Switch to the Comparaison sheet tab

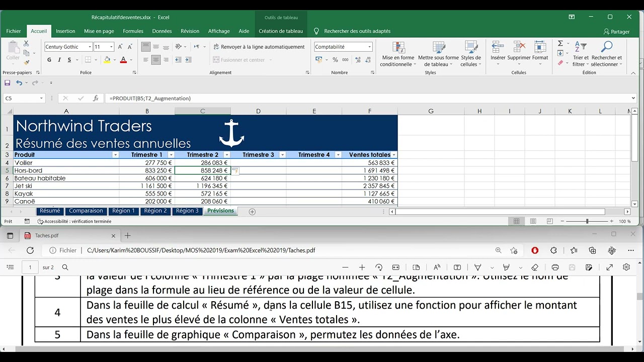pyautogui.click(x=86, y=211)
